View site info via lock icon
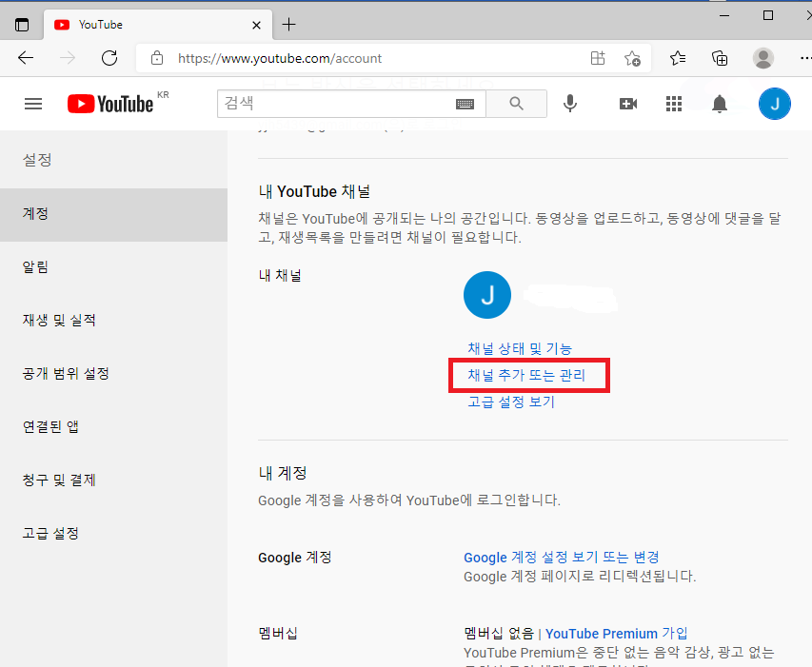The height and width of the screenshot is (667, 812). 157,58
